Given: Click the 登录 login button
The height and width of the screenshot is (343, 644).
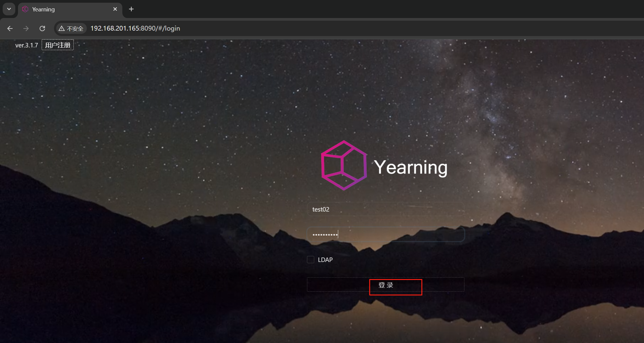Looking at the screenshot, I should click(x=386, y=285).
